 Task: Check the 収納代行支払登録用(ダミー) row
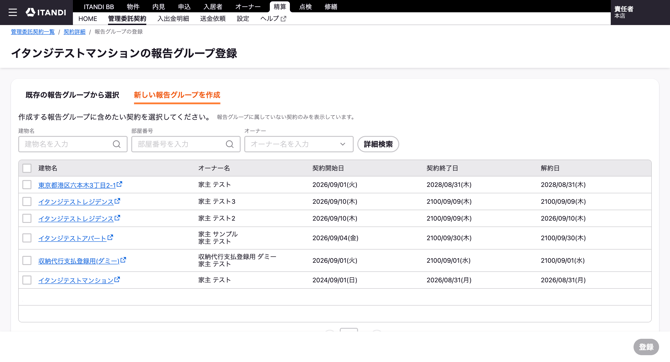[27, 260]
